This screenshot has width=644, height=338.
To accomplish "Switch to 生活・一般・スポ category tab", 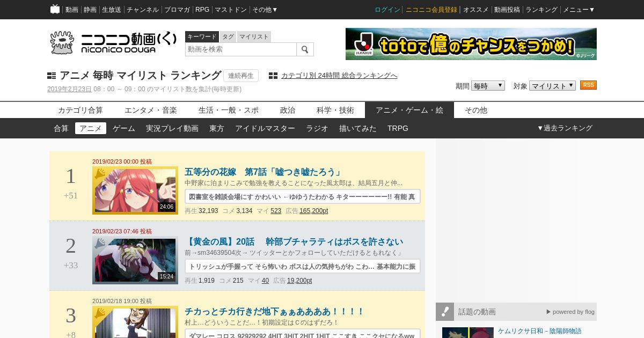I will click(229, 110).
